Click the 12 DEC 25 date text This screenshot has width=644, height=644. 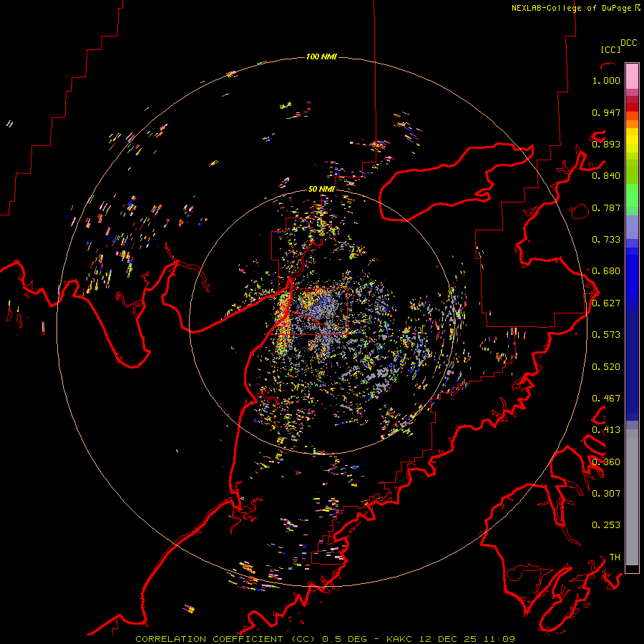tap(448, 639)
